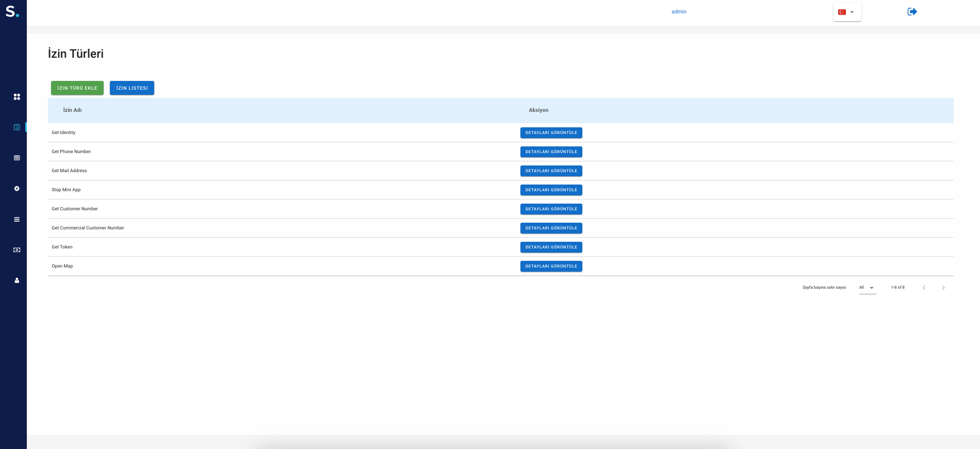This screenshot has height=449, width=980.
Task: Go to previous page arrow
Action: (924, 288)
